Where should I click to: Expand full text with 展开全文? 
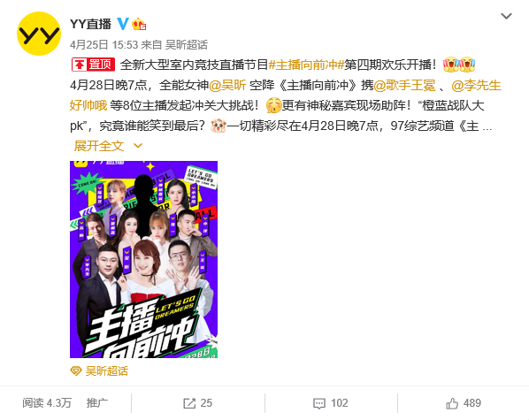[99, 146]
